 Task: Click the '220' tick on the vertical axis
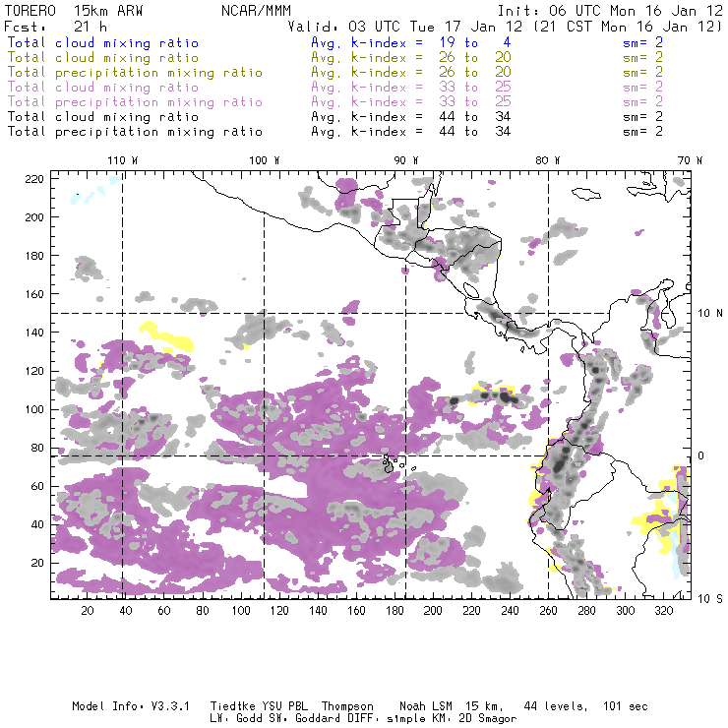34,179
